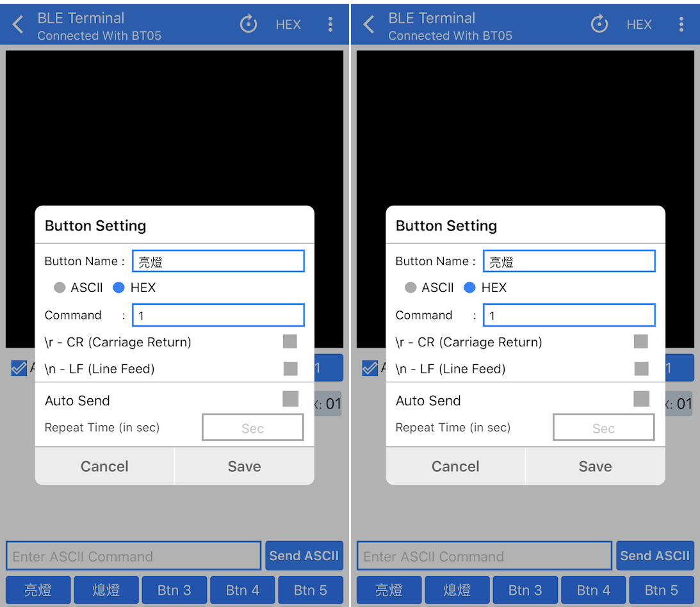Image resolution: width=700 pixels, height=607 pixels.
Task: Tap Btn 5 on left screen
Action: click(x=311, y=590)
